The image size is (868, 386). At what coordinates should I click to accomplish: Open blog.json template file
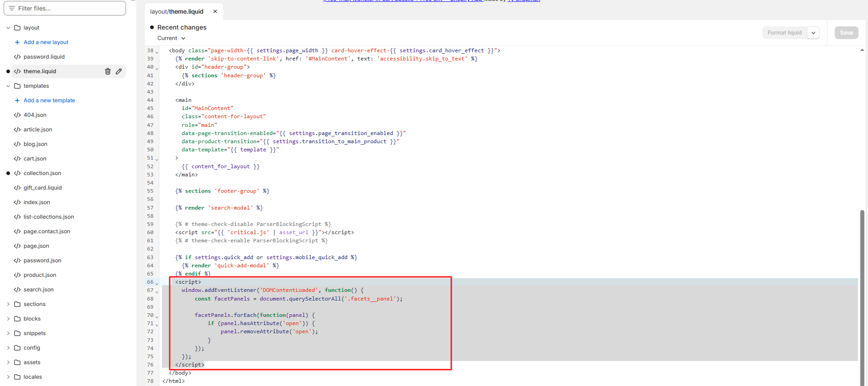pos(35,144)
